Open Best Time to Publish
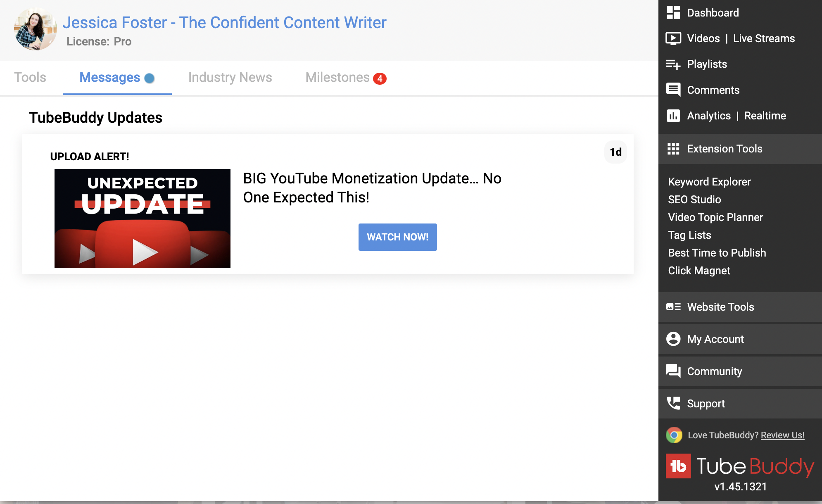The height and width of the screenshot is (504, 822). tap(717, 252)
